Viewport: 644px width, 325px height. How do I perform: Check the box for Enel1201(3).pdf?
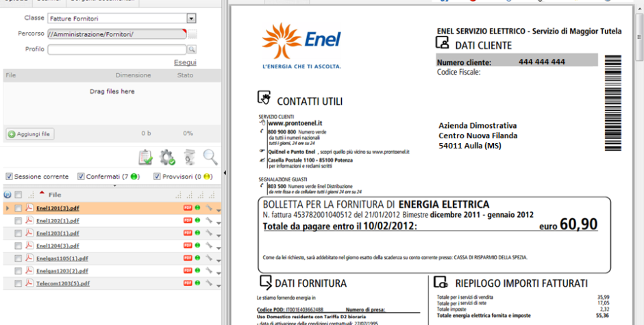pyautogui.click(x=18, y=209)
